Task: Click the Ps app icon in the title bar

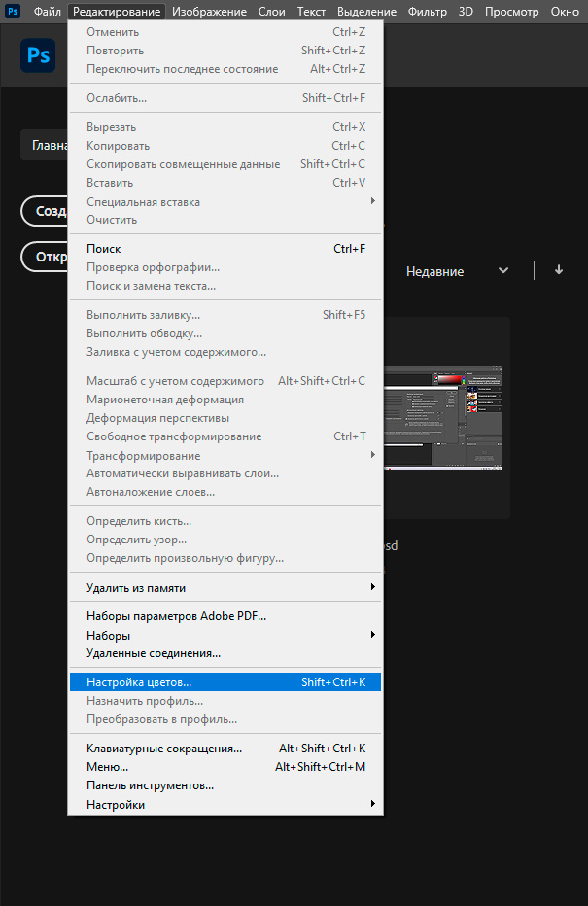Action: point(13,11)
